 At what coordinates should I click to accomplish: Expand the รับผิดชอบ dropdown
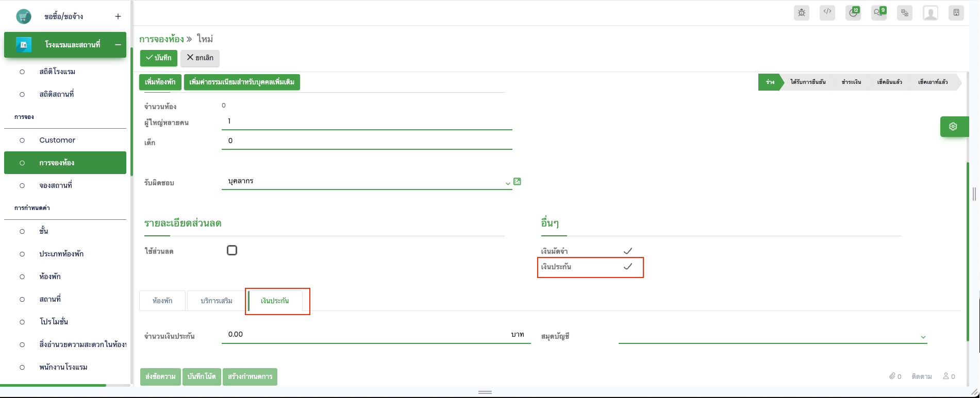(508, 183)
